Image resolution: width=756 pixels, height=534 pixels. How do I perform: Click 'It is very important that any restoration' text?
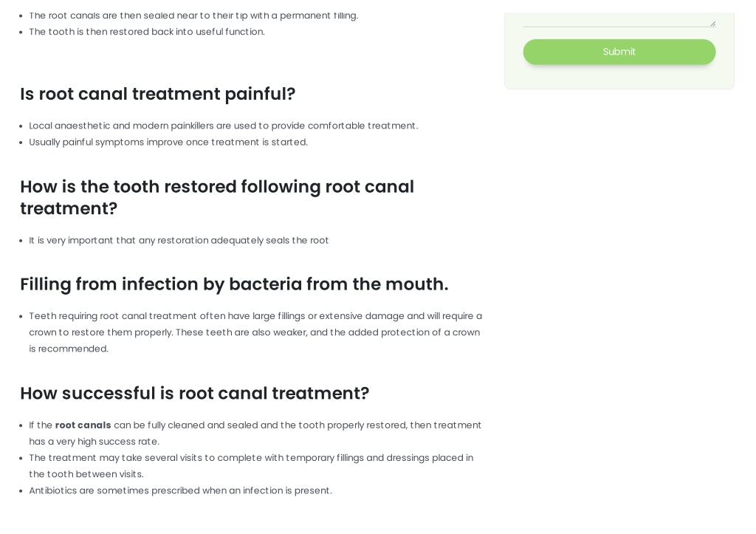179,240
